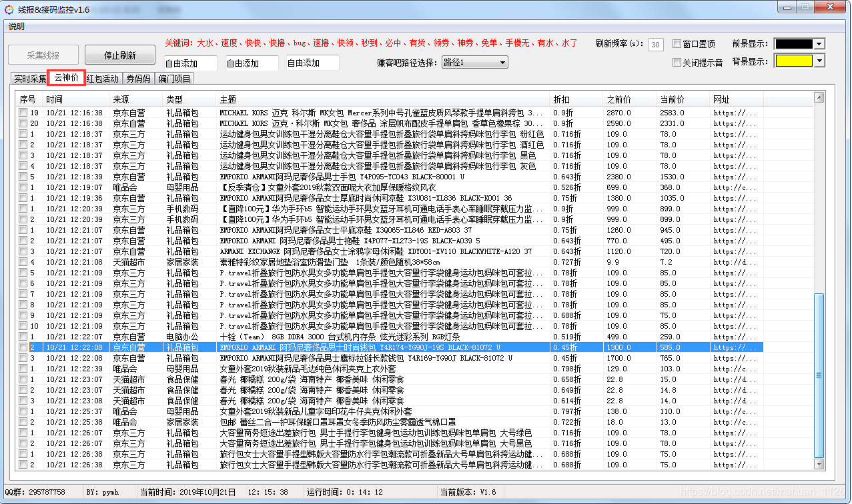Image resolution: width=852 pixels, height=504 pixels.
Task: Click the current price 368.0
Action: [x=670, y=187]
